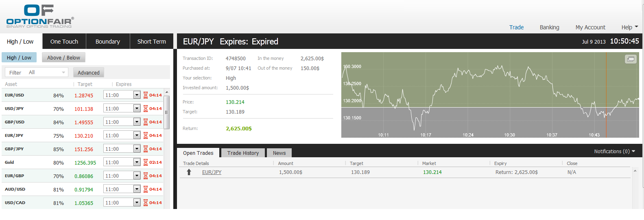644x220 pixels.
Task: Click the hourglass icon in AUD/USD row
Action: coord(145,189)
